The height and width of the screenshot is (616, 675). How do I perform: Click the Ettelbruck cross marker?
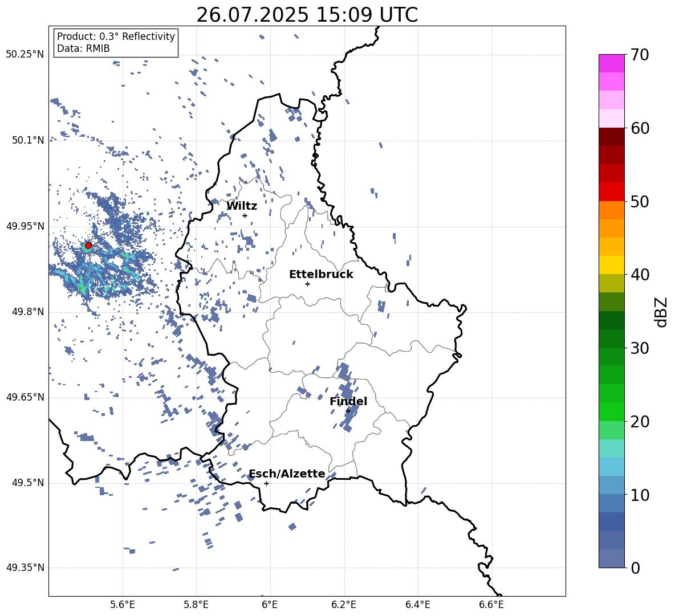(x=307, y=284)
